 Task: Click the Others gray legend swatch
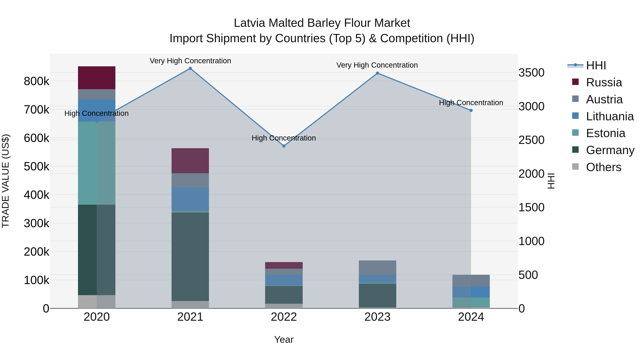pyautogui.click(x=575, y=167)
